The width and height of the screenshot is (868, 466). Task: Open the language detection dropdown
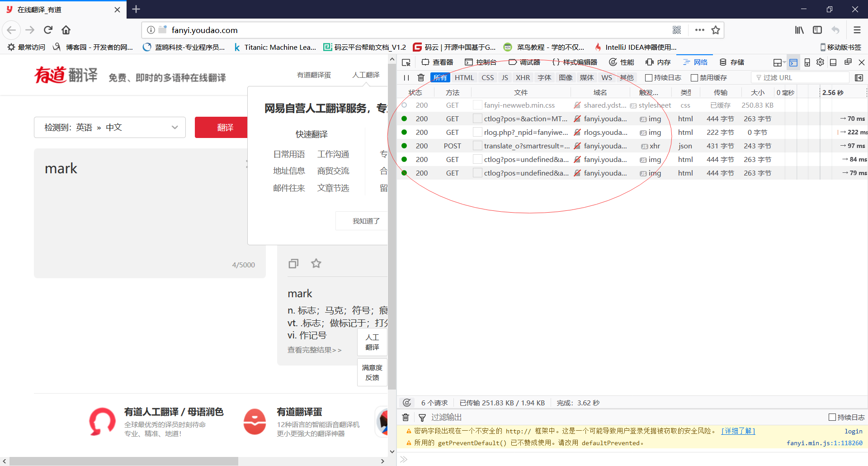110,127
